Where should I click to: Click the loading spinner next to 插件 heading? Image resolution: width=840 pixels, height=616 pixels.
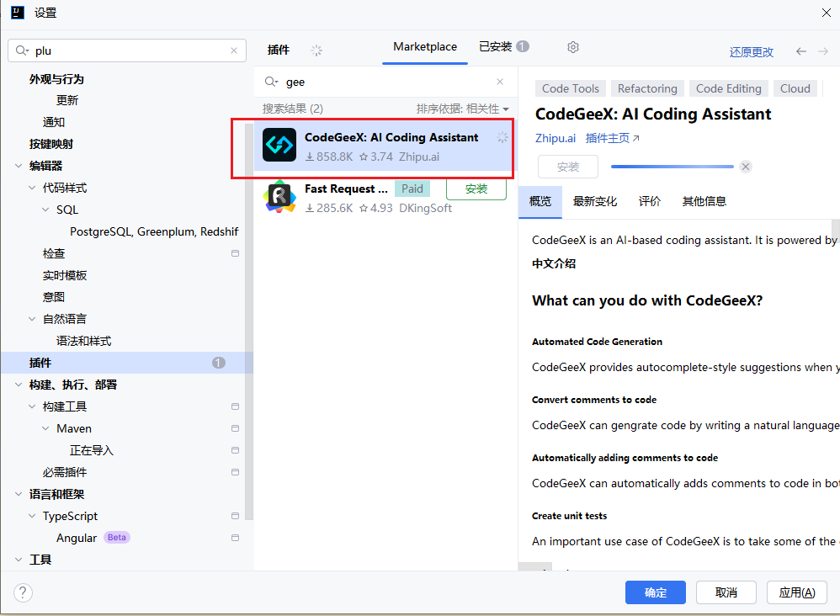coord(316,50)
